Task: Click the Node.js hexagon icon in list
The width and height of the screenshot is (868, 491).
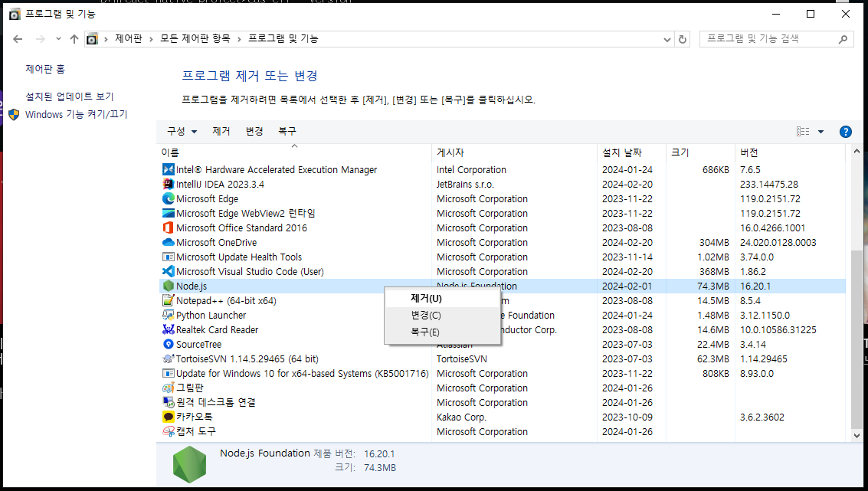Action: coord(169,286)
